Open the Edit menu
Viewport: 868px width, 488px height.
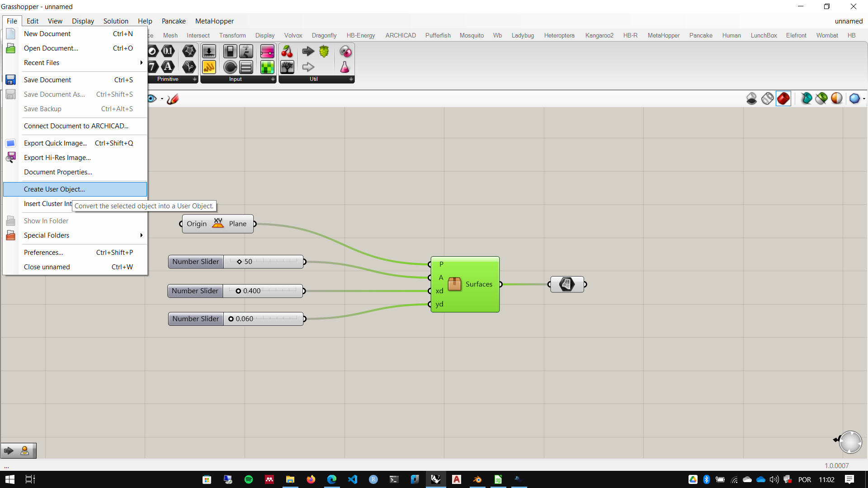point(33,21)
